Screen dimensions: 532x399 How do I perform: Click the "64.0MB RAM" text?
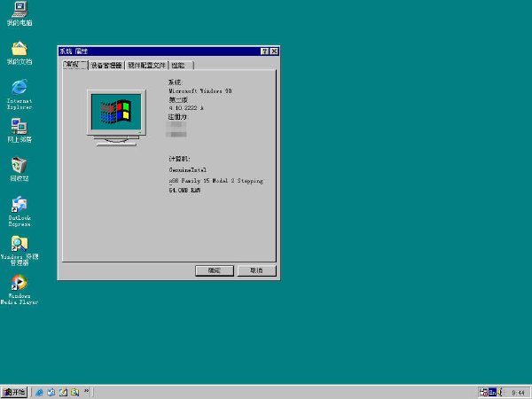point(184,191)
